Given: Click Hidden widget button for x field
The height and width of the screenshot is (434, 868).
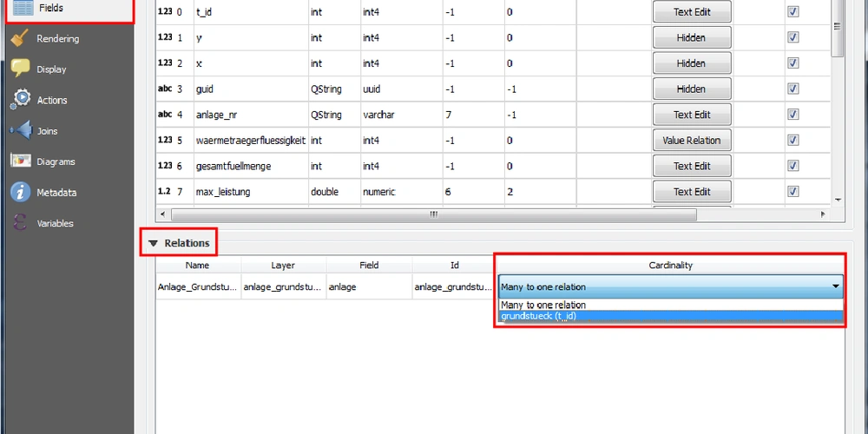Looking at the screenshot, I should coord(692,63).
